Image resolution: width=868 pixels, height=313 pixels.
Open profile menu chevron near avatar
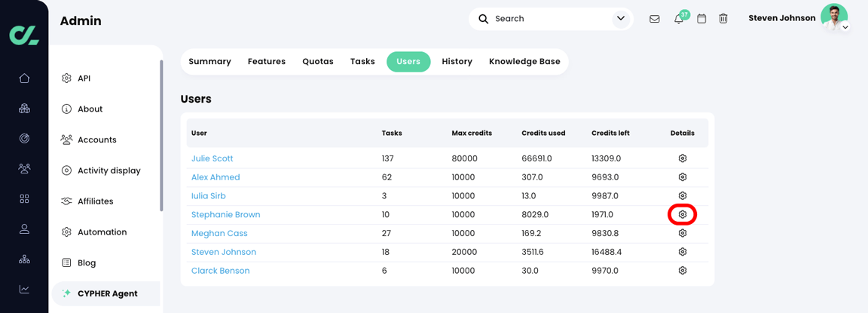pos(845,28)
